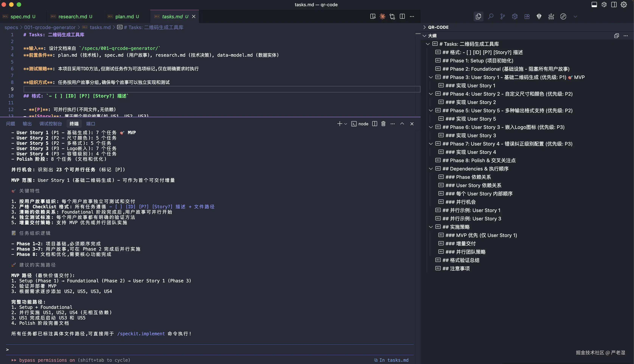
Task: Toggle the bottom panel layout button
Action: 594,5
